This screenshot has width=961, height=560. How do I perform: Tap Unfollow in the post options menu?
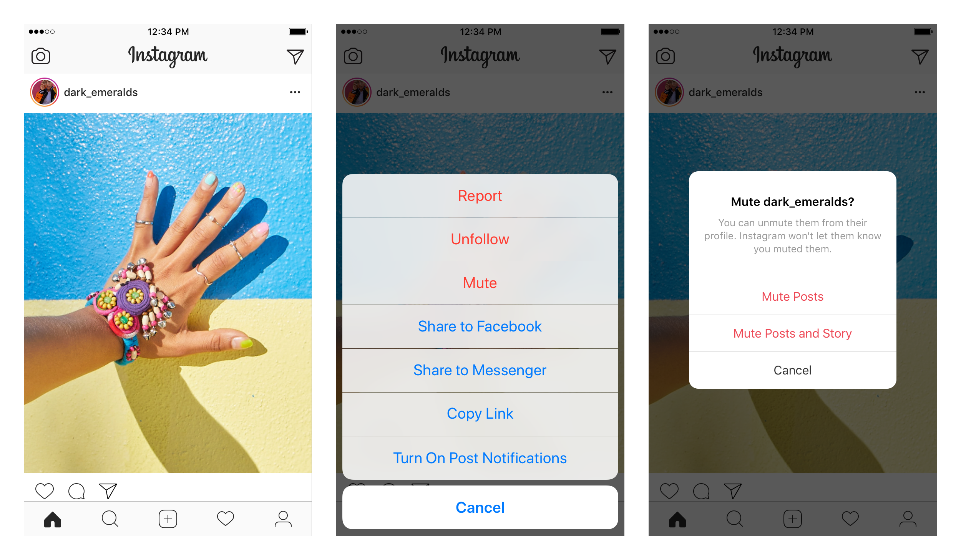tap(480, 239)
